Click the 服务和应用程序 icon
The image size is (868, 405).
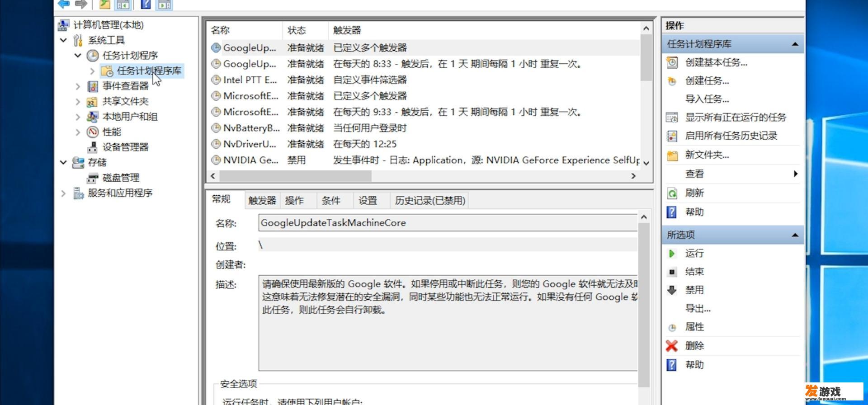coord(78,193)
